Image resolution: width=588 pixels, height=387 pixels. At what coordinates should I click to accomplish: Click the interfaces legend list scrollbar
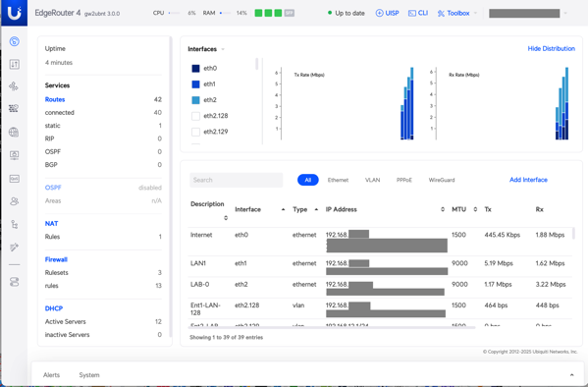coord(257,64)
